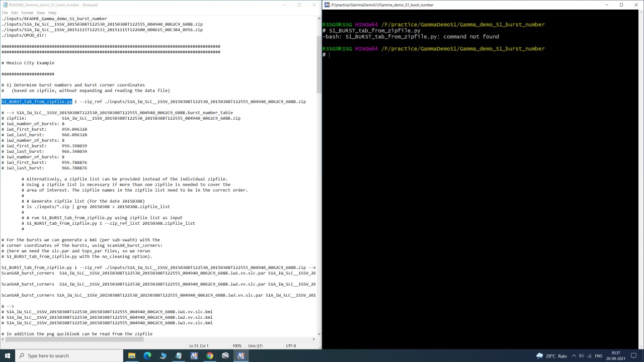Screen dimensions: 644x362
Task: Open the Format menu in Notepad
Action: (27, 13)
